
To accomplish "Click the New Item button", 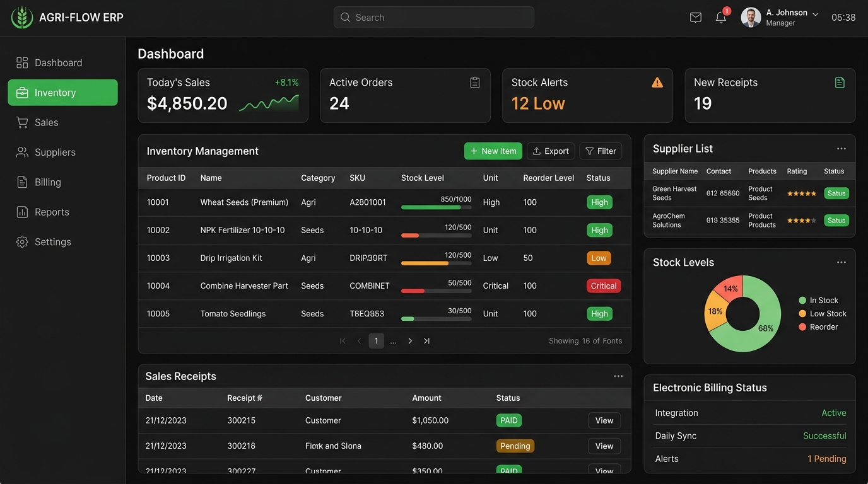I will click(x=493, y=151).
